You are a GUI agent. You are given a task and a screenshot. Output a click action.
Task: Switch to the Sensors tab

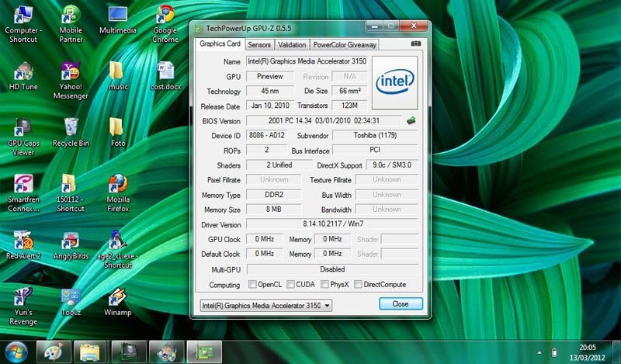point(259,45)
